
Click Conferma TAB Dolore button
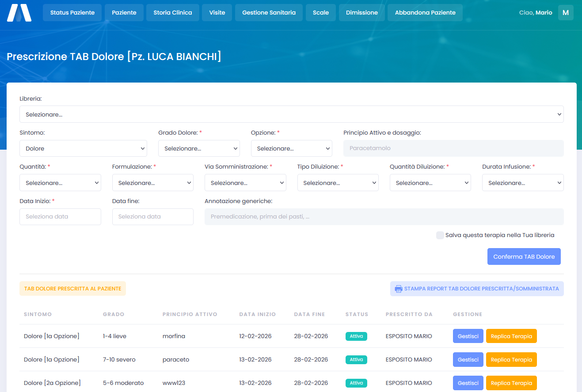click(x=524, y=256)
